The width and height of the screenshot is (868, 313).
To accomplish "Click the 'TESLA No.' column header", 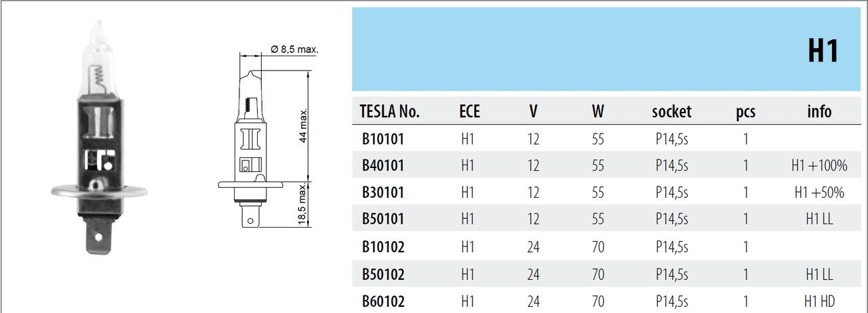I will pos(390,112).
